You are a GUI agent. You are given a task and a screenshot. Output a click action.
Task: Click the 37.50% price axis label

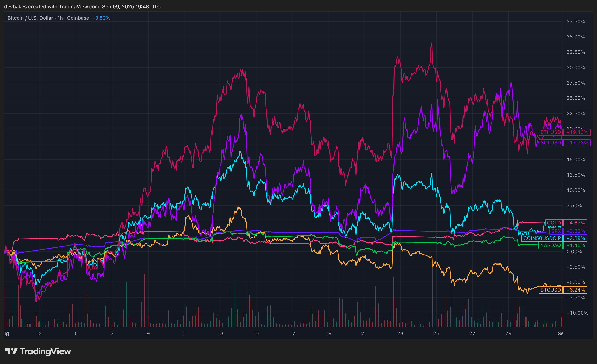coord(575,22)
